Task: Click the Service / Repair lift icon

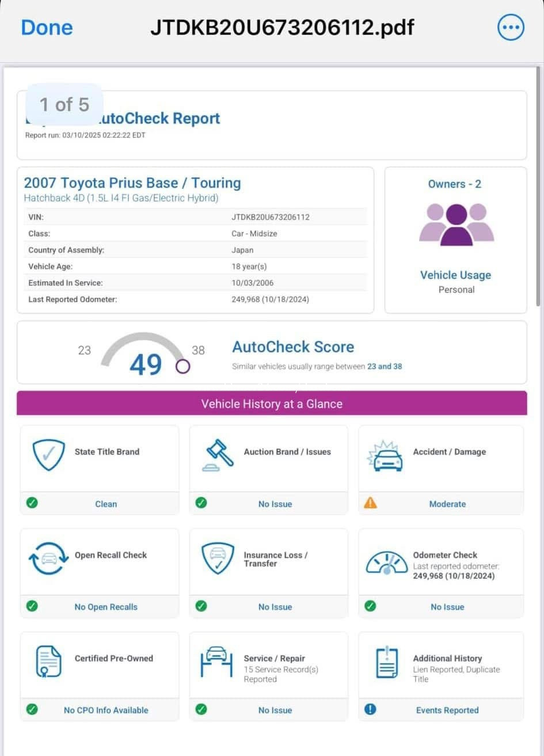Action: click(x=216, y=662)
